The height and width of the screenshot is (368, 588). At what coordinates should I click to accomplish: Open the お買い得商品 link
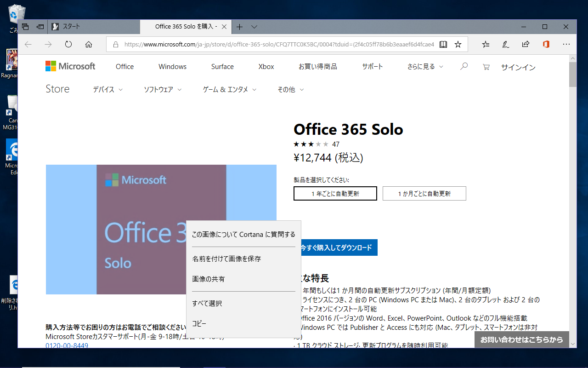click(317, 67)
